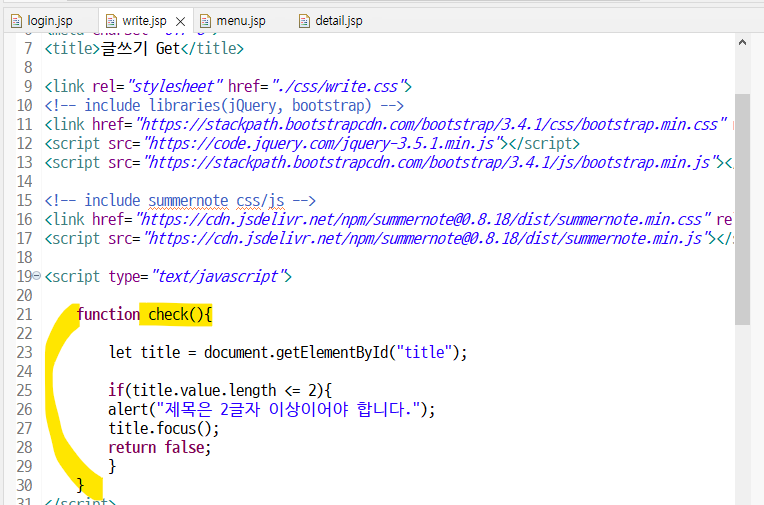Click the vertical scrollbar thumb

(742, 210)
